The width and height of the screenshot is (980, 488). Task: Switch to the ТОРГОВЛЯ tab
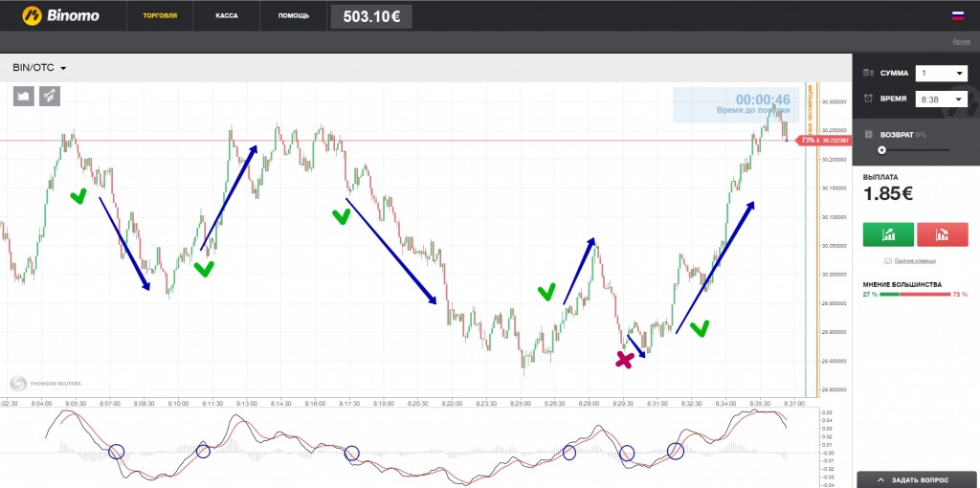160,15
